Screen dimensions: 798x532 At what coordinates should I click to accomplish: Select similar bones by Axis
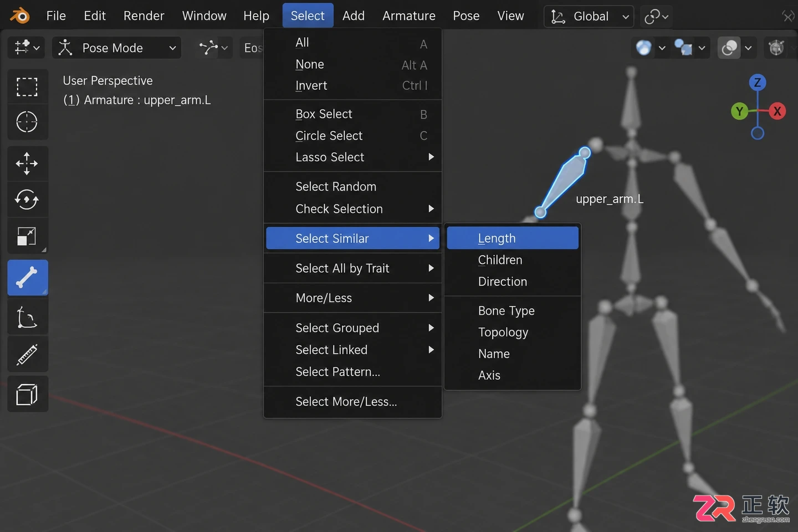513,375
